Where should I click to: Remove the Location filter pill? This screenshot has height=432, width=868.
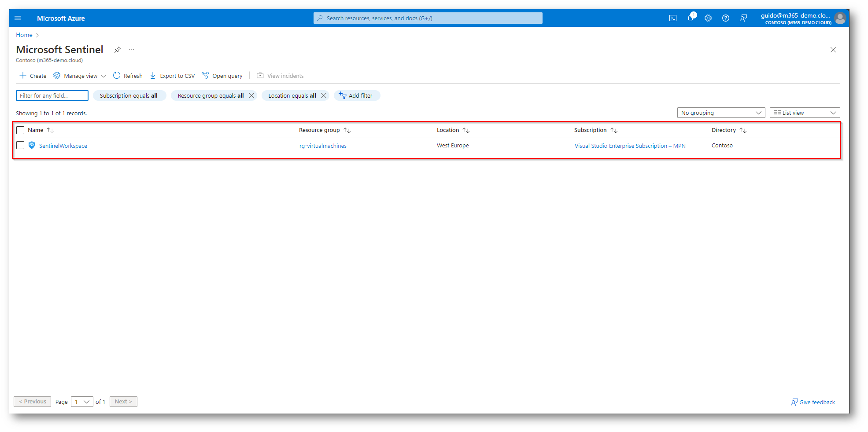click(x=324, y=95)
